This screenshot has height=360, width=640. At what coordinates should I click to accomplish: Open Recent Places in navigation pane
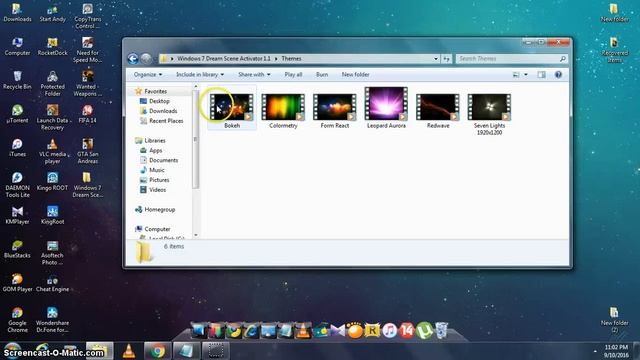point(166,121)
